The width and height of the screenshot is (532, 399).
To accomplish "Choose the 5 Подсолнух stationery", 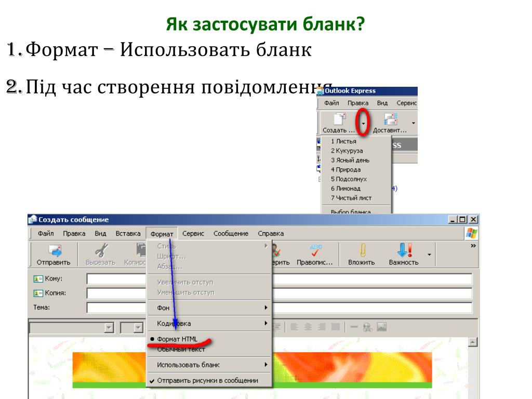I will (349, 179).
